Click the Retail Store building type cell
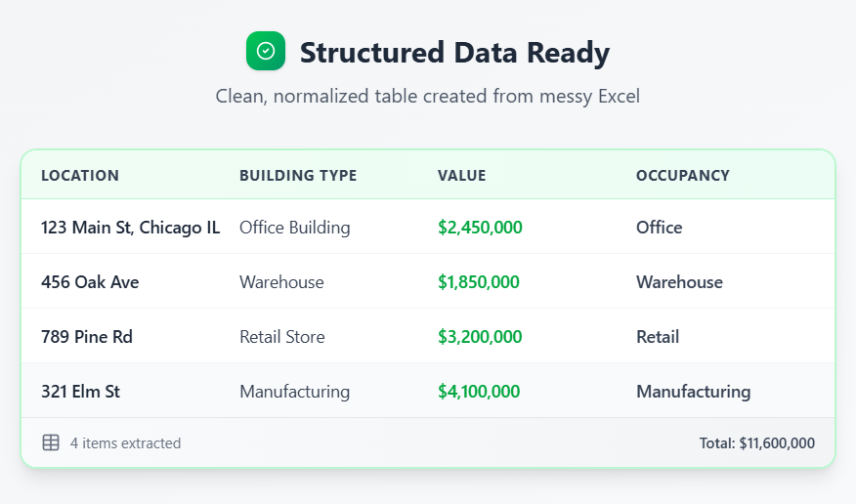The height and width of the screenshot is (504, 856). pyautogui.click(x=281, y=337)
